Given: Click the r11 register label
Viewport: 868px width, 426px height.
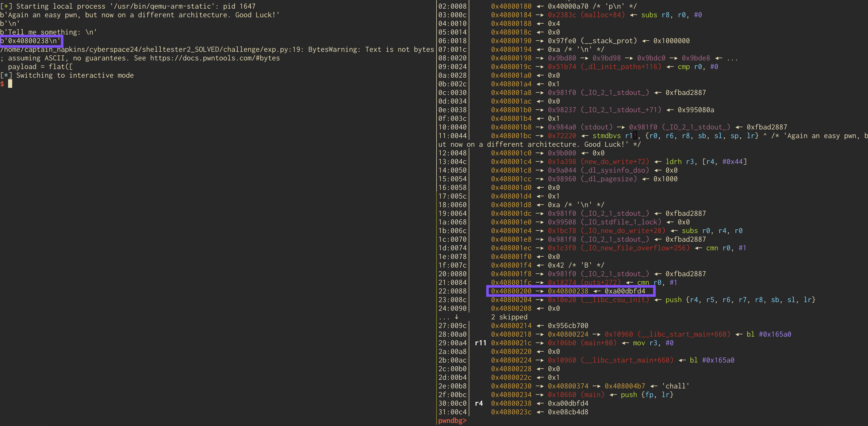Looking at the screenshot, I should pos(480,343).
